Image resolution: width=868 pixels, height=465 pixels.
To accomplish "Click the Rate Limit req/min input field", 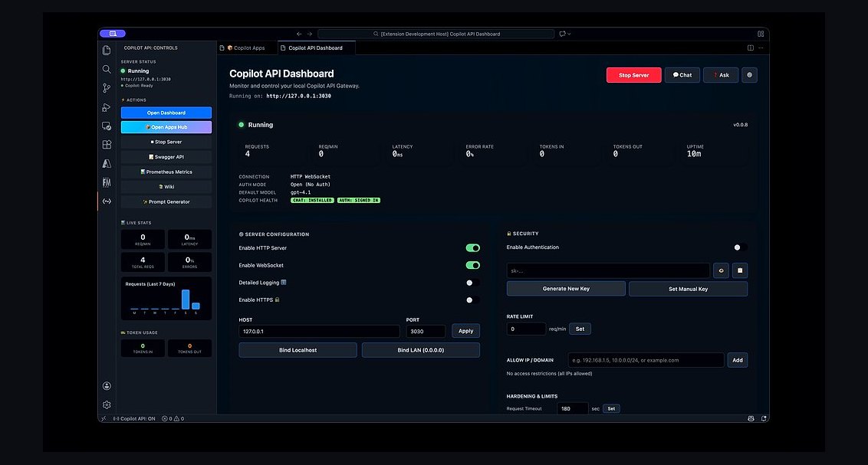I will (x=526, y=329).
